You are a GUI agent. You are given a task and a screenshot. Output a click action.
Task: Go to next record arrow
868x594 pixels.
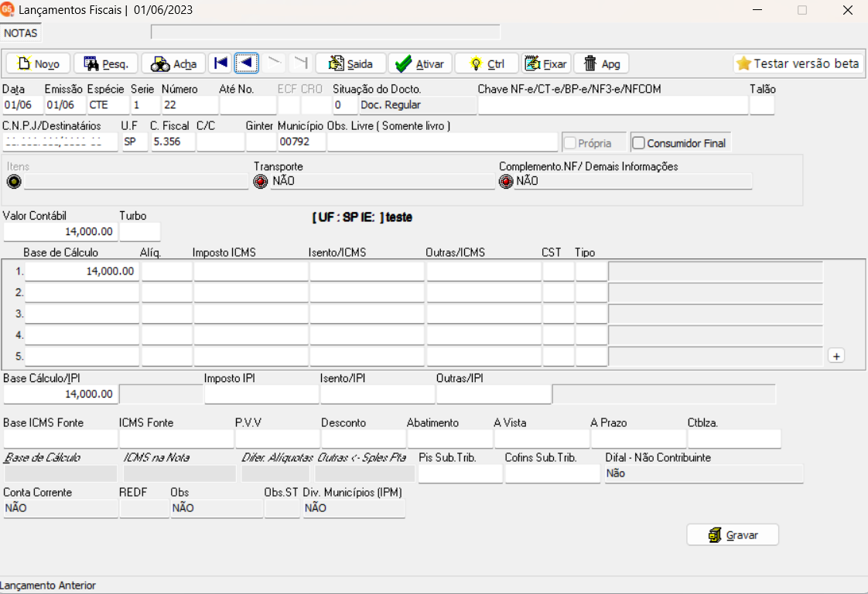(x=273, y=63)
